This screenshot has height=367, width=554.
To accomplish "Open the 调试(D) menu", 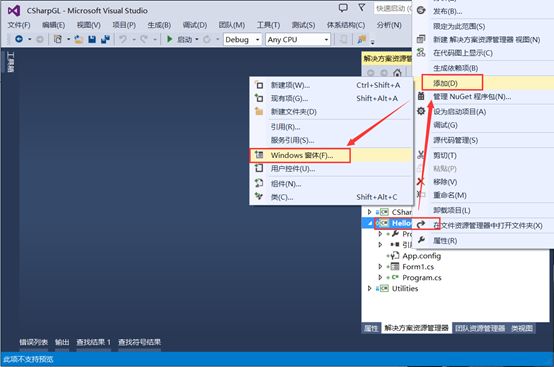I will (195, 25).
